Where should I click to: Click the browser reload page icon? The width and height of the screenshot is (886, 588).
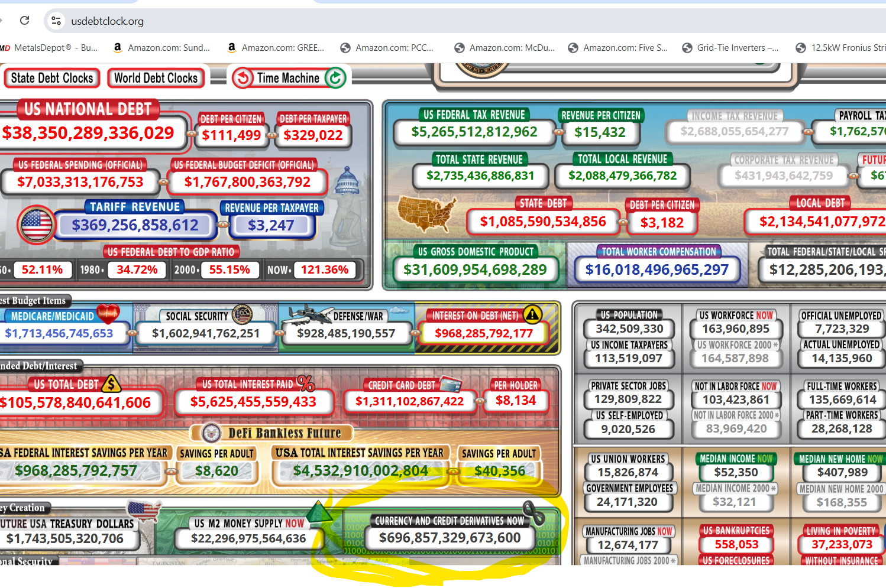[24, 21]
